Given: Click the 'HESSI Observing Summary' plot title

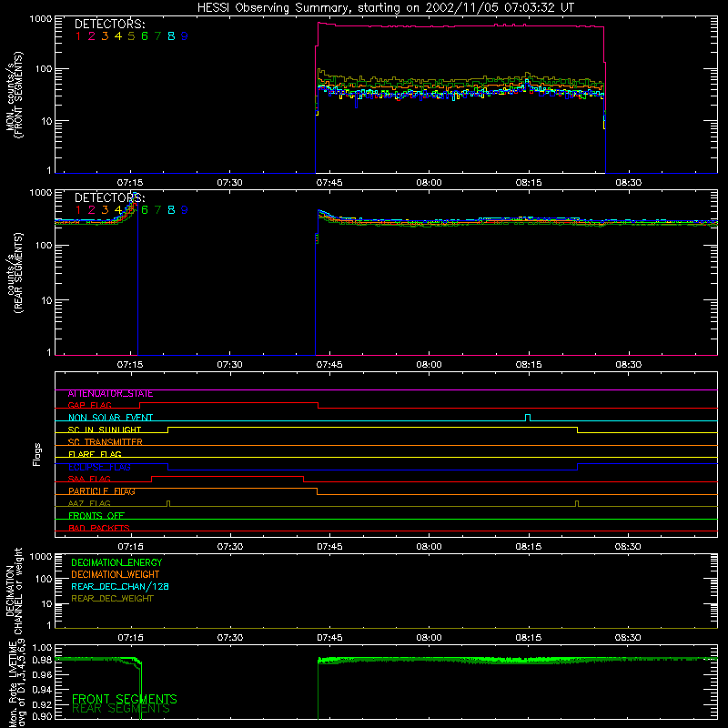Looking at the screenshot, I should pos(385,7).
